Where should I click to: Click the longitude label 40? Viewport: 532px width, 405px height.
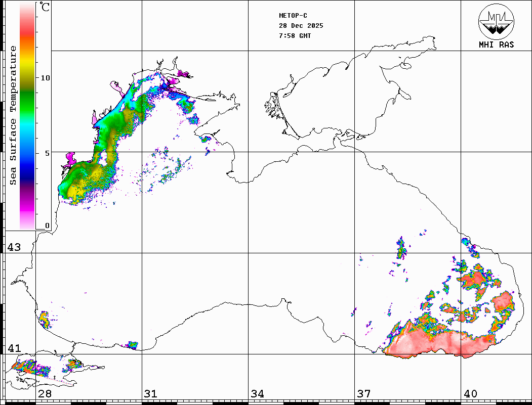[470, 394]
